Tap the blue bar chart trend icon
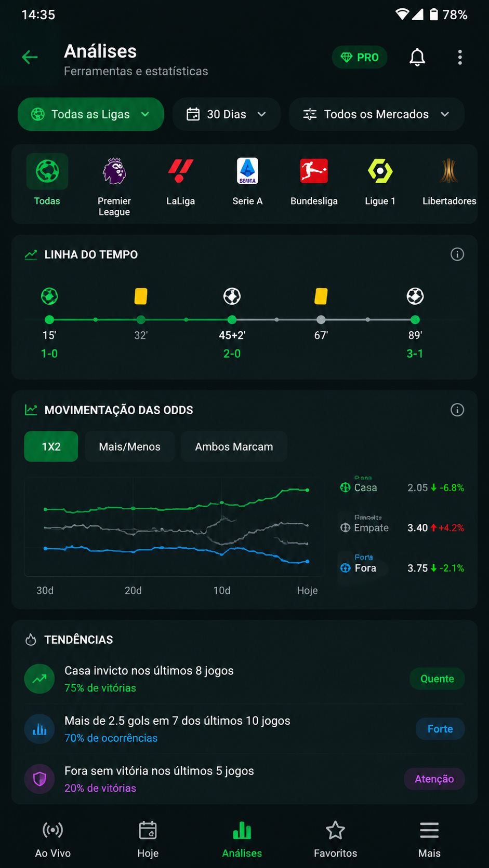The width and height of the screenshot is (489, 868). 39,729
